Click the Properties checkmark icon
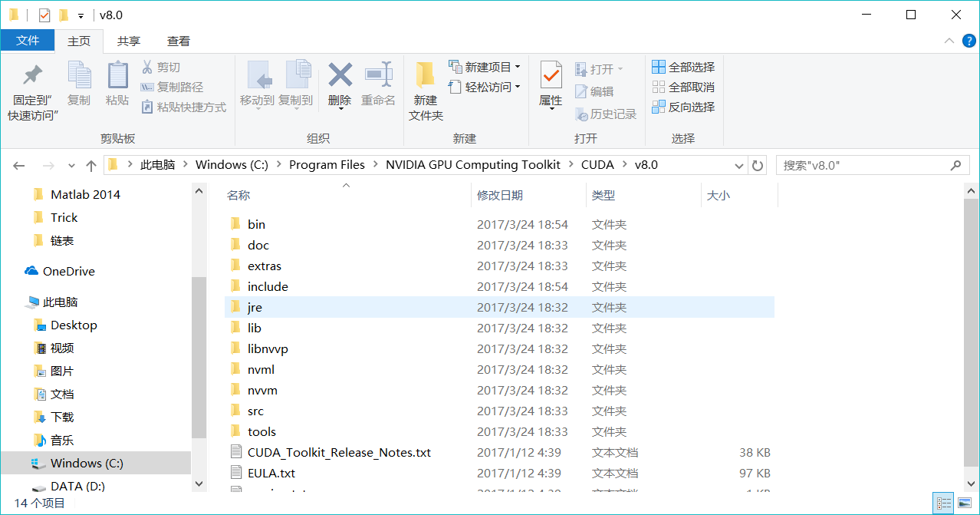Screen dimensions: 980x515 [x=551, y=74]
